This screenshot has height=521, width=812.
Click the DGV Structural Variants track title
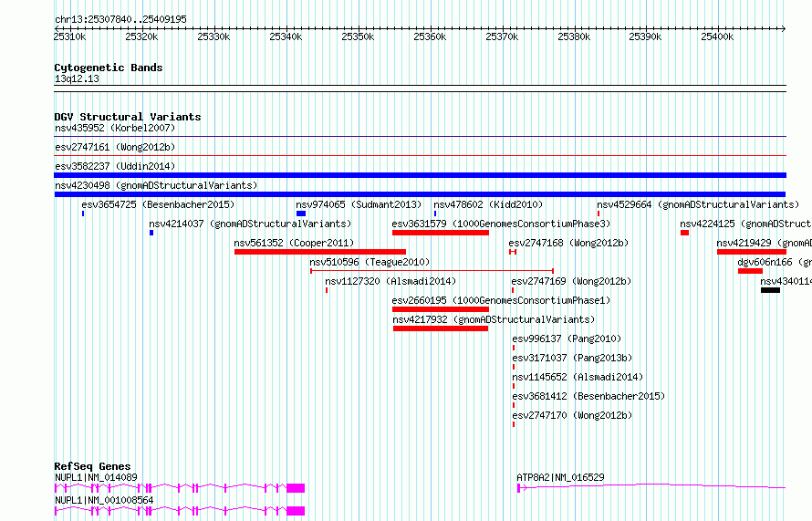[128, 117]
